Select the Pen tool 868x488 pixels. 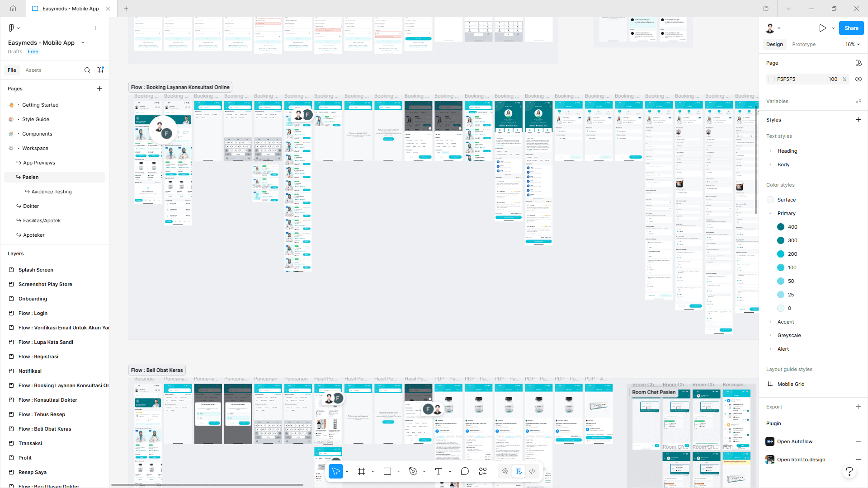point(413,471)
